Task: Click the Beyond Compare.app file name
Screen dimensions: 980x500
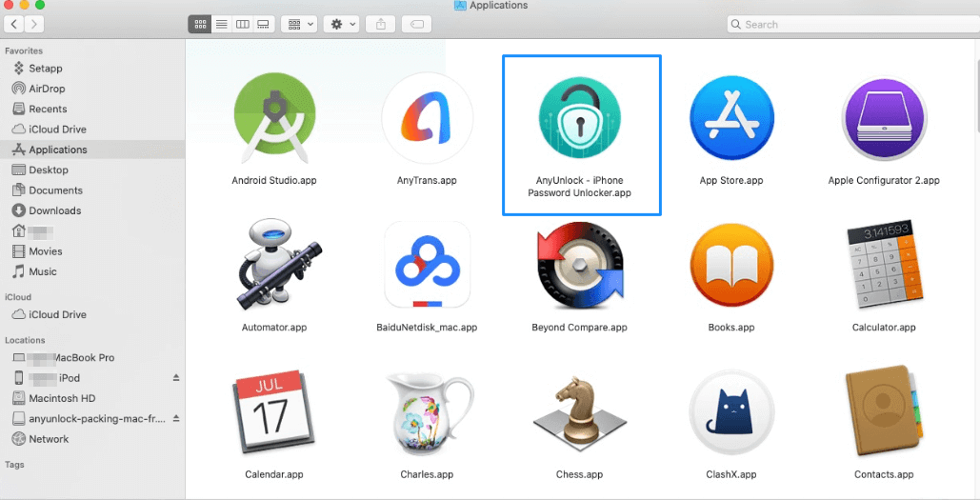Action: point(579,327)
